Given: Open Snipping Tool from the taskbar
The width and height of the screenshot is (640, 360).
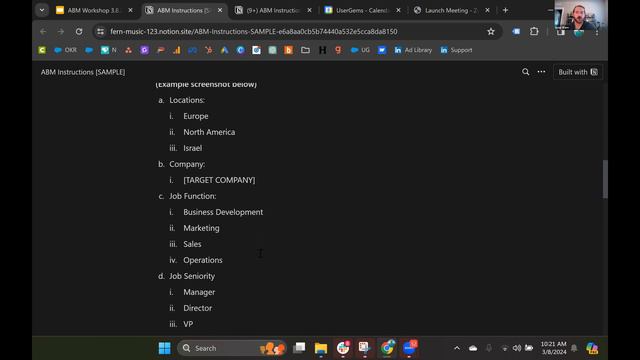Looking at the screenshot, I should (x=364, y=348).
